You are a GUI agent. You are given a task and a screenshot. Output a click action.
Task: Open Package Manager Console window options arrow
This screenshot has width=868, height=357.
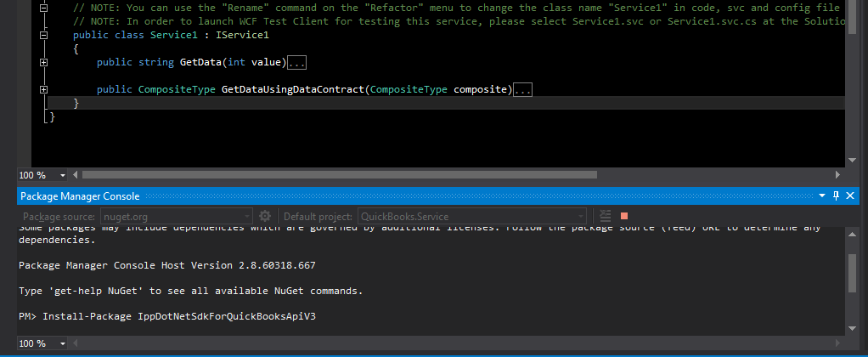tap(821, 195)
